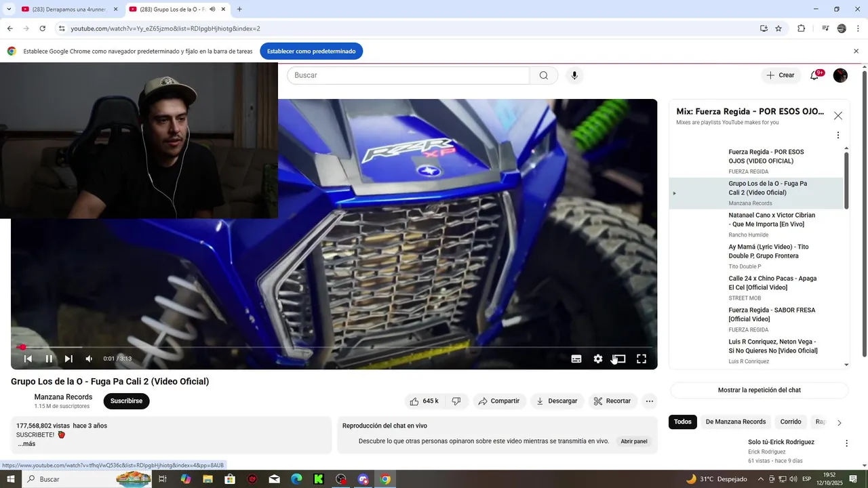Pause the video with the pause button
This screenshot has width=868, height=488.
[x=49, y=359]
